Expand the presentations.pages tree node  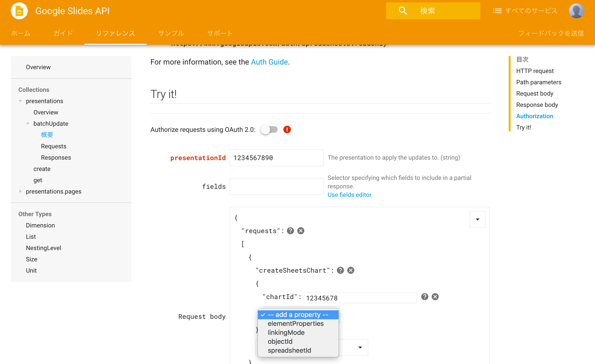coord(20,191)
